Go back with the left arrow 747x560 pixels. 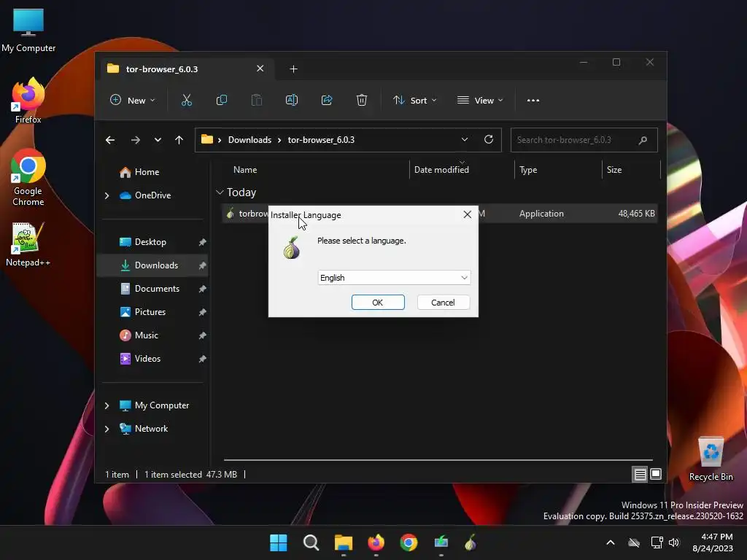110,140
